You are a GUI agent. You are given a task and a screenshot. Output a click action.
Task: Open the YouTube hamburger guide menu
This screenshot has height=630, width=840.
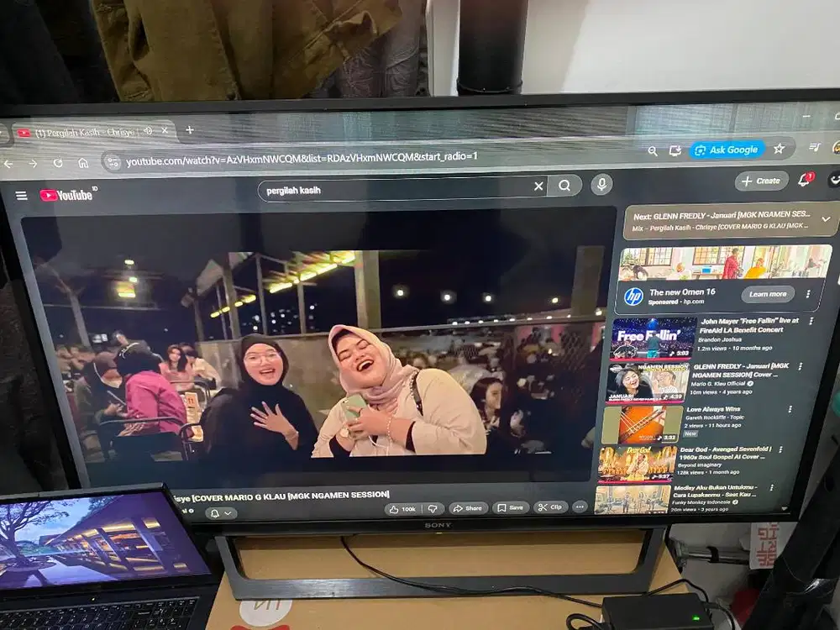(21, 195)
